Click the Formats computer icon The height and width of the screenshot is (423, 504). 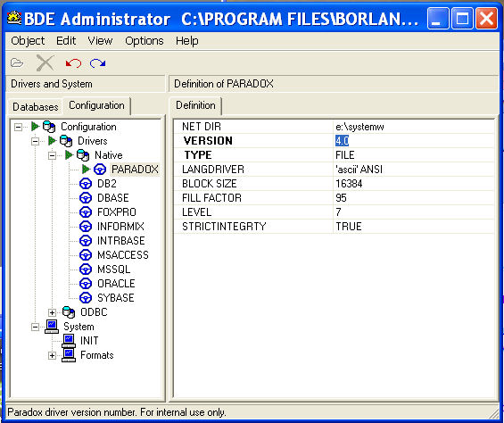[x=69, y=355]
